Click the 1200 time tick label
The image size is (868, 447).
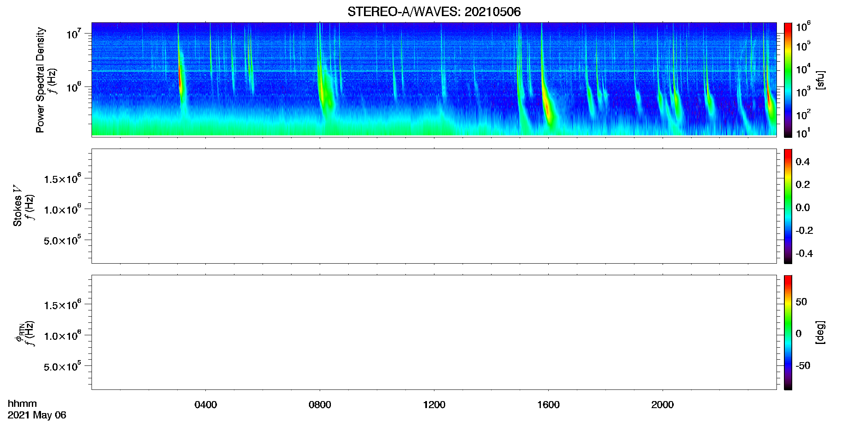(434, 405)
